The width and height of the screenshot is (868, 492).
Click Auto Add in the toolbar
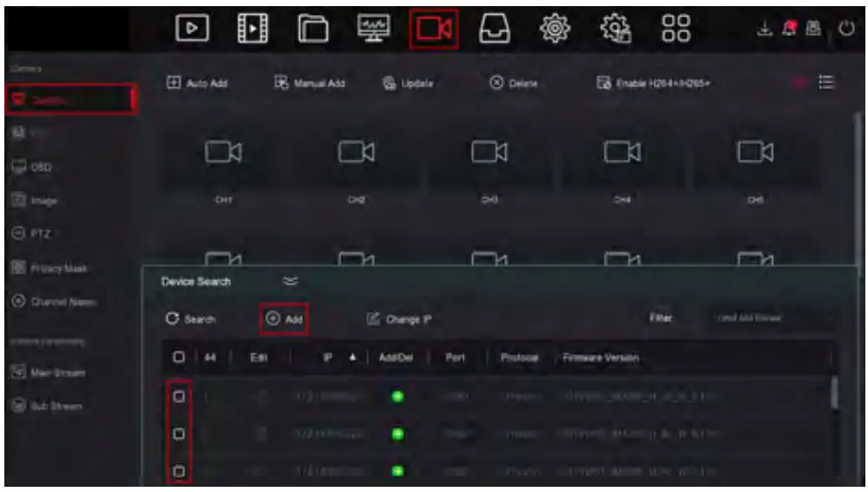(197, 83)
